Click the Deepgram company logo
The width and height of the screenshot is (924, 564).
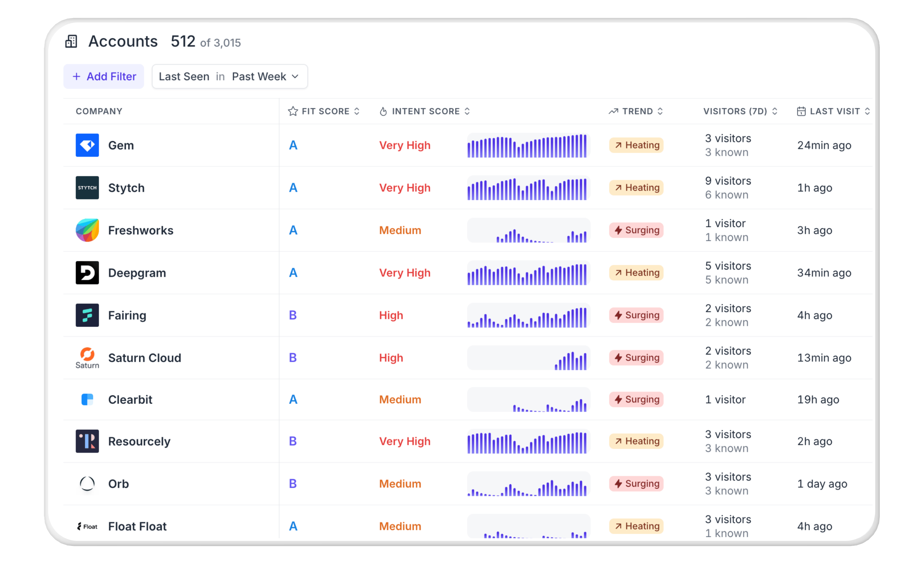click(87, 273)
